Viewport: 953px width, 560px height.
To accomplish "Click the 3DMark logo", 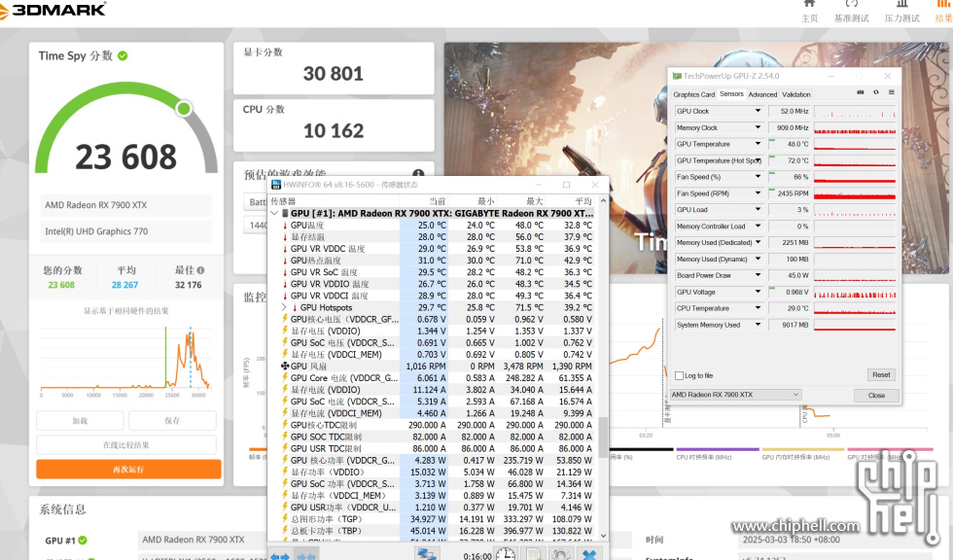I will [x=52, y=9].
